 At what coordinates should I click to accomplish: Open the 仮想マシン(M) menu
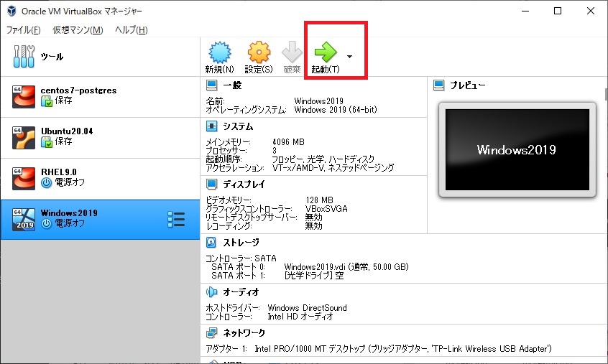[x=78, y=30]
